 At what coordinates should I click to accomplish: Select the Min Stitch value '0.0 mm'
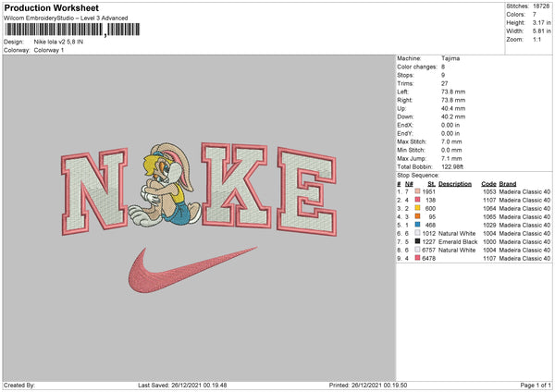click(x=451, y=150)
